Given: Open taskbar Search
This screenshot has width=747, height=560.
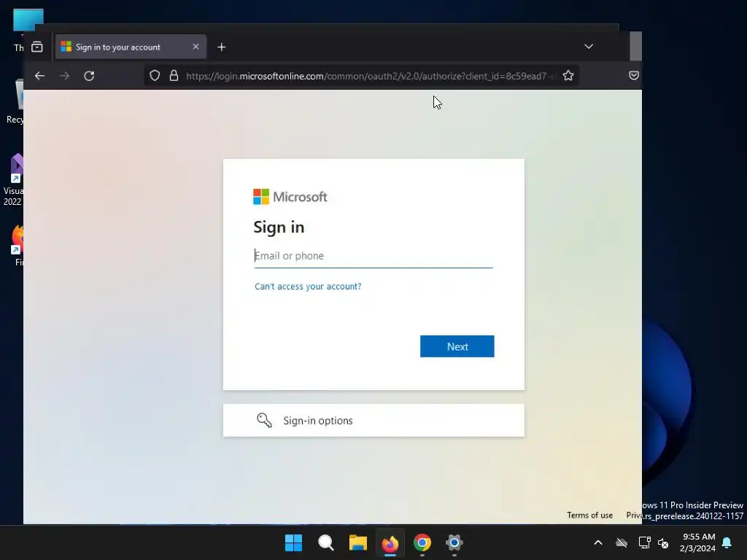Looking at the screenshot, I should (326, 542).
